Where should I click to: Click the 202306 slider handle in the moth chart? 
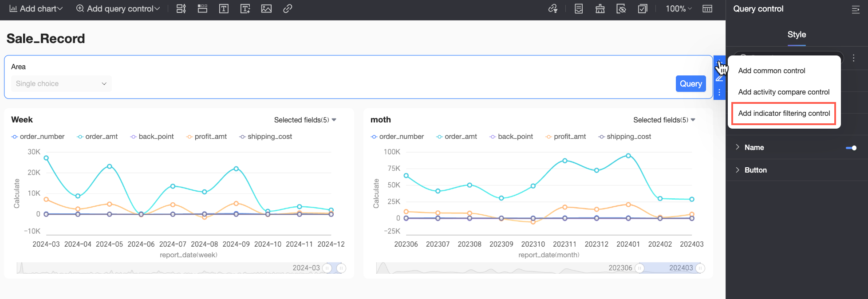click(x=639, y=268)
